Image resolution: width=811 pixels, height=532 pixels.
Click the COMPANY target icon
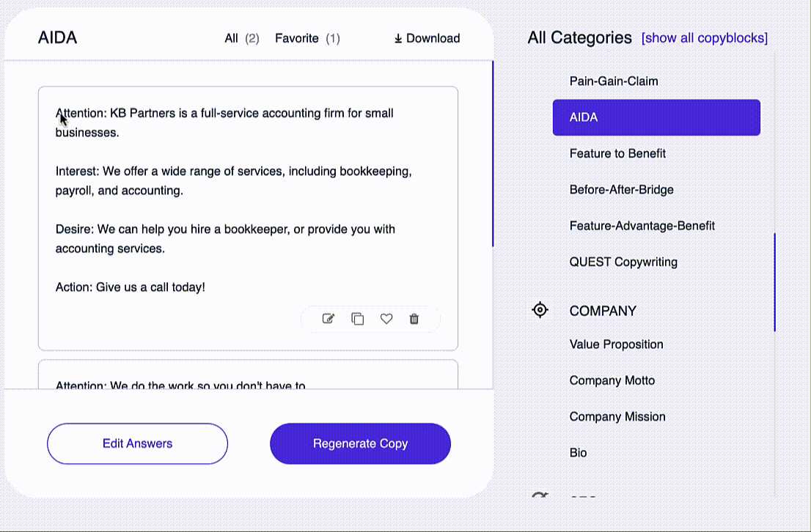point(540,310)
